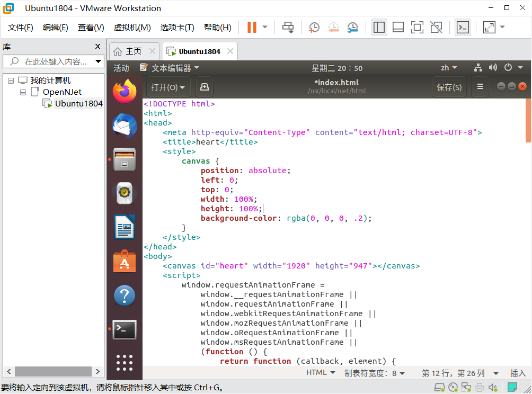This screenshot has width=532, height=394.
Task: Toggle the console view icon
Action: click(463, 27)
